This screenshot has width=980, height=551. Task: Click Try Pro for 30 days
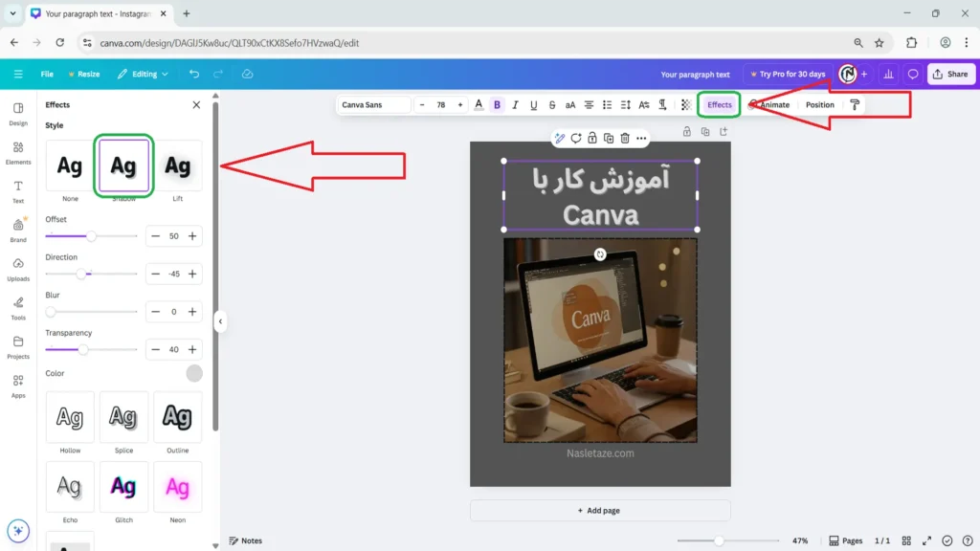(788, 74)
